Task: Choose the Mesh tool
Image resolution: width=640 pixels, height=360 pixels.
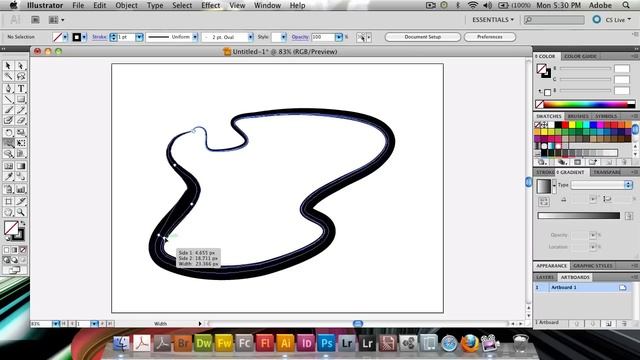Action: (8, 166)
